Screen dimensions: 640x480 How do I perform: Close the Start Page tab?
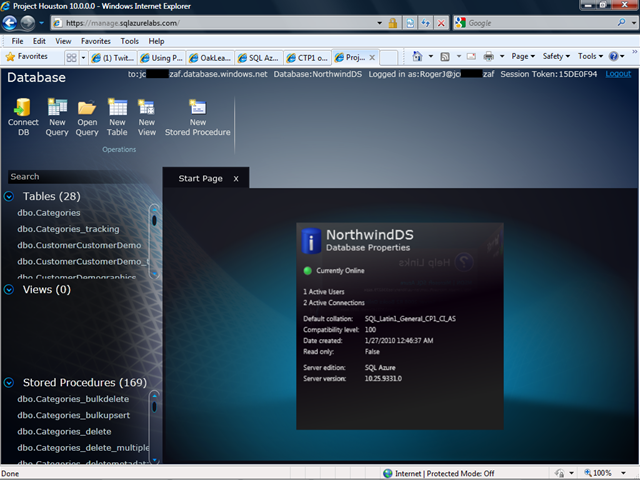(236, 179)
